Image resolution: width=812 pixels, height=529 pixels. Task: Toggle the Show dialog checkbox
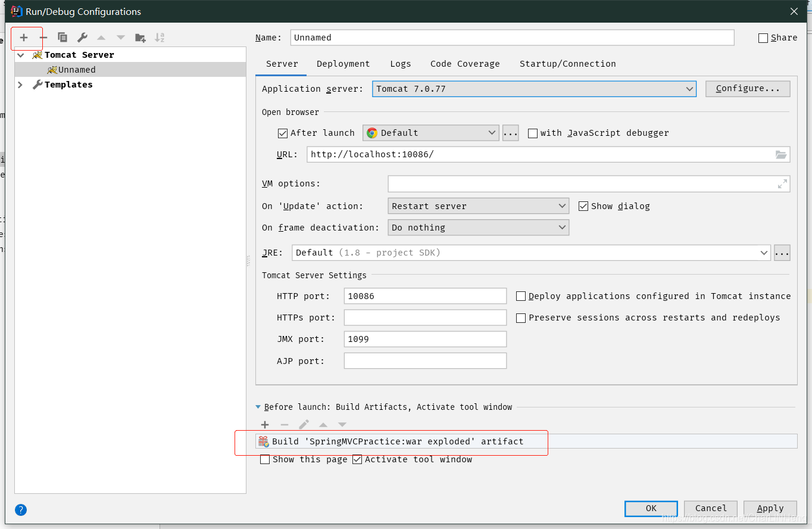583,206
